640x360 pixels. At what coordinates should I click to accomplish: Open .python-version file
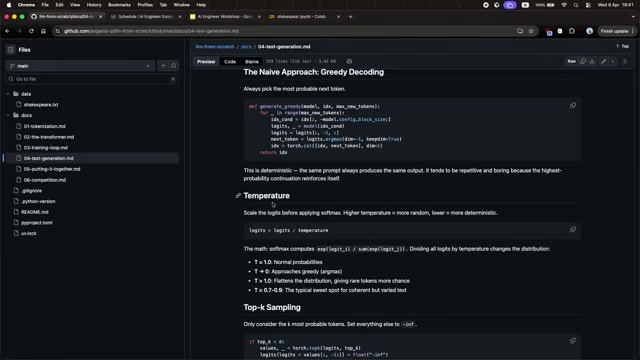[x=38, y=201]
